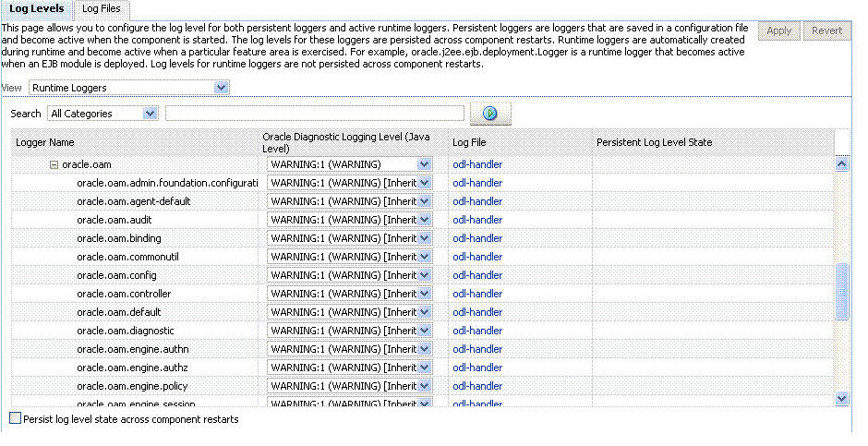Select the oracle.oam.engine.authz logger name
The height and width of the screenshot is (446, 868).
click(133, 368)
